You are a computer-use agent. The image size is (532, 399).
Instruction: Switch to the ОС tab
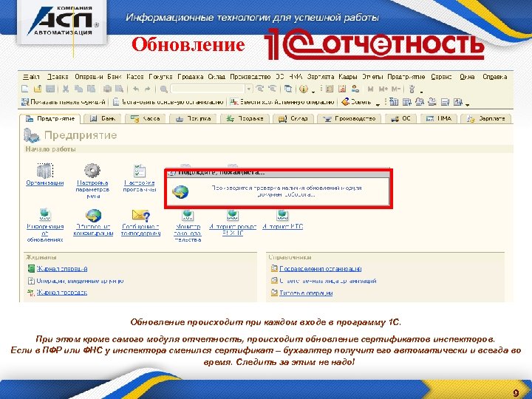coord(401,118)
